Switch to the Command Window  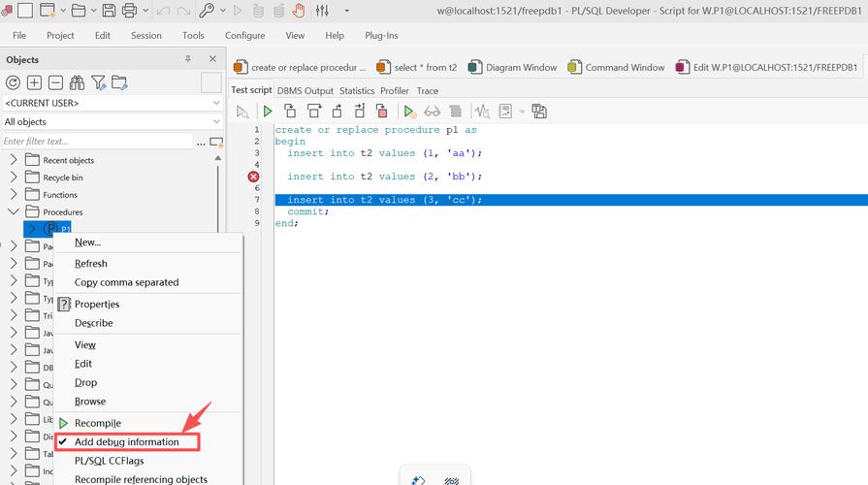[x=616, y=68]
